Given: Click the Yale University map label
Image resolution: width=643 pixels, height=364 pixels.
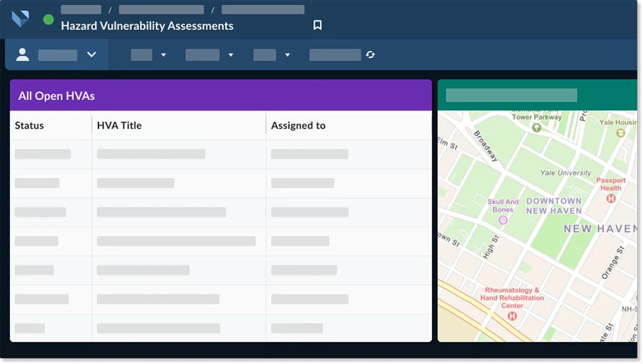Looking at the screenshot, I should 566,173.
